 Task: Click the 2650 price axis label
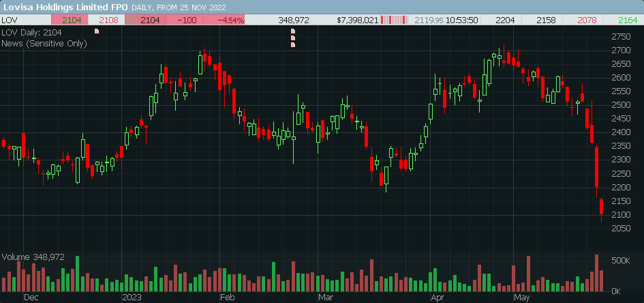pyautogui.click(x=621, y=63)
